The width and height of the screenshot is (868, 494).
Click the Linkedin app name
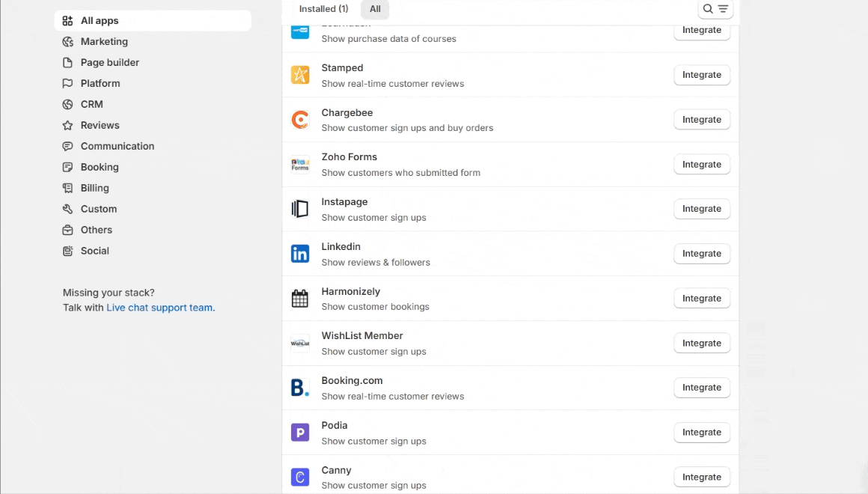tap(341, 246)
